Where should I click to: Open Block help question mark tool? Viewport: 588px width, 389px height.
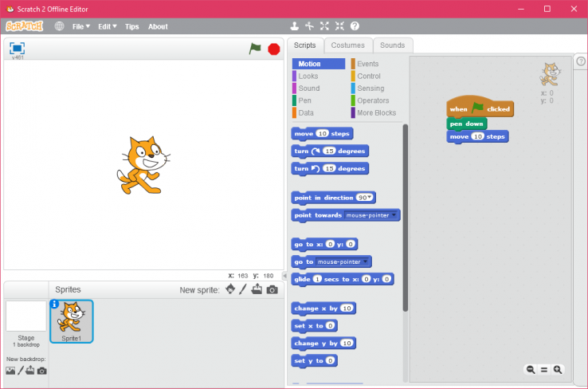pyautogui.click(x=355, y=26)
